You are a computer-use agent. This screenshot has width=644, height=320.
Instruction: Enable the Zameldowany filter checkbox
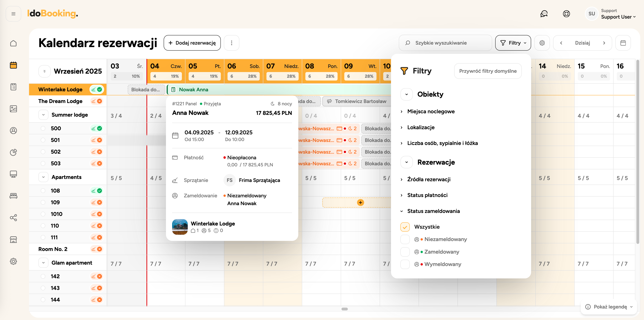pos(405,252)
